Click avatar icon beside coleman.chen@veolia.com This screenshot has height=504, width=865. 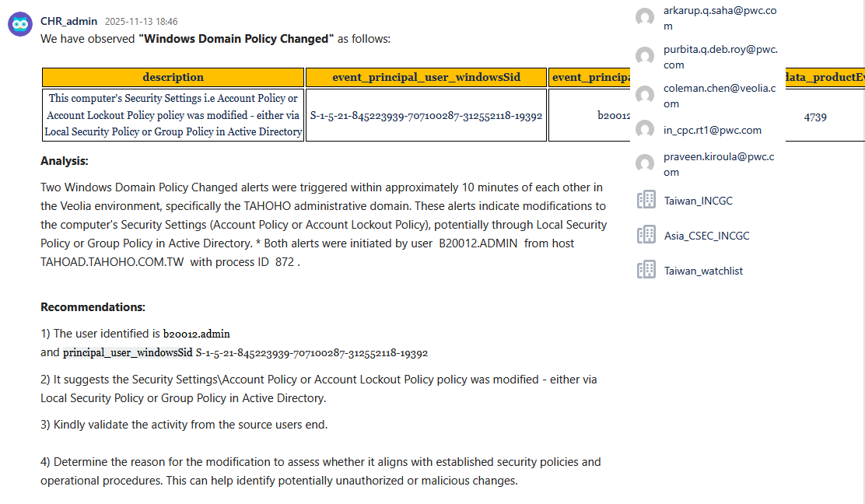(645, 96)
